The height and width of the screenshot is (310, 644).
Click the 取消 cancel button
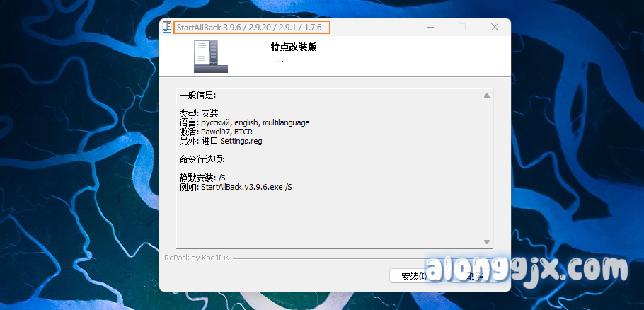tap(476, 276)
